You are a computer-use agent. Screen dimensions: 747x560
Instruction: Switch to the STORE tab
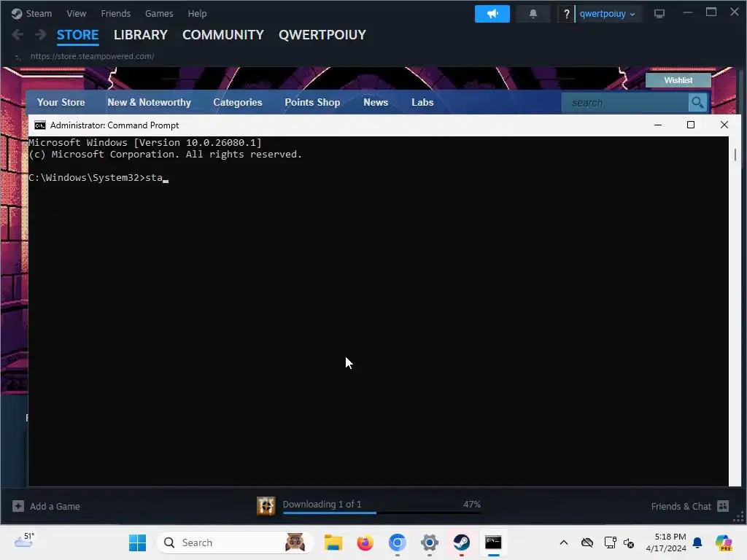click(77, 35)
